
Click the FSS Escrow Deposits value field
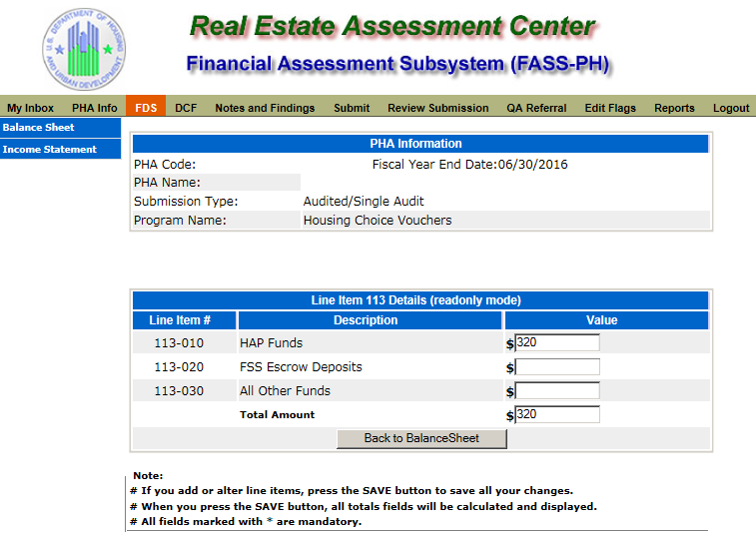(557, 366)
